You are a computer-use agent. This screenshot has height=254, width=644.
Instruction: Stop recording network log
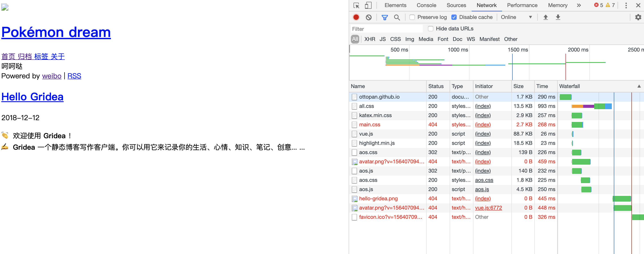click(356, 17)
